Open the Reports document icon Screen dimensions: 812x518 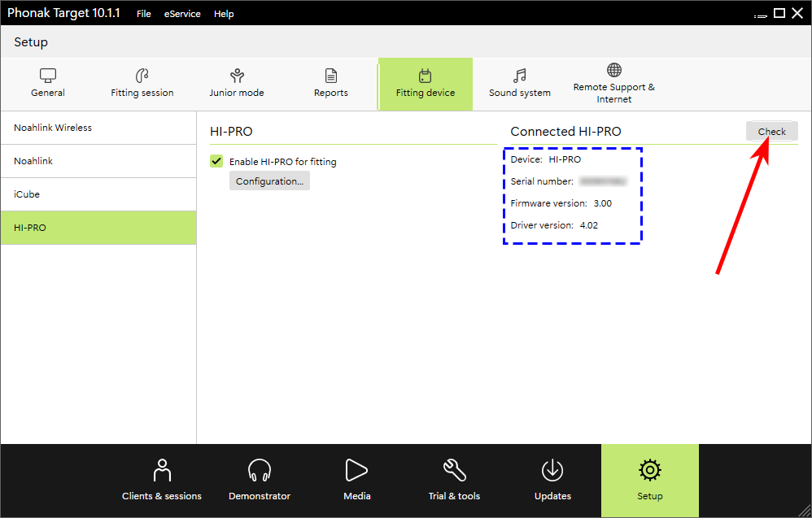(331, 76)
